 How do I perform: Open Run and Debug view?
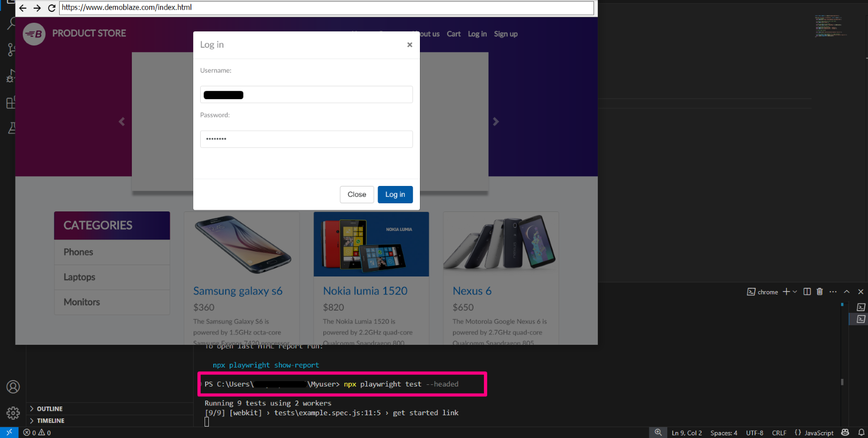[11, 76]
